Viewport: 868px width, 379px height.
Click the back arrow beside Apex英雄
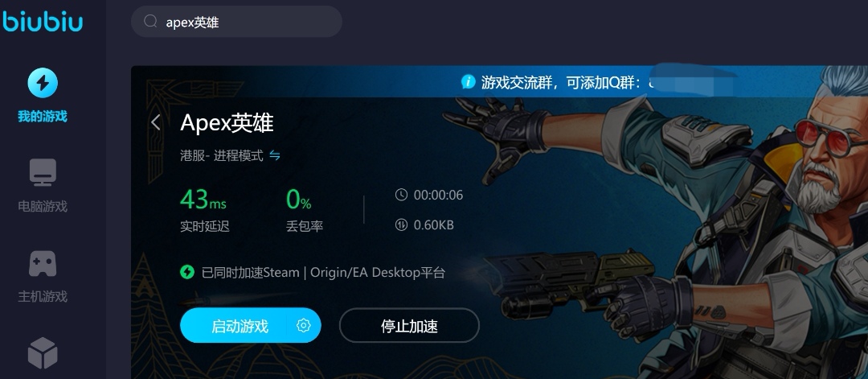coord(156,122)
